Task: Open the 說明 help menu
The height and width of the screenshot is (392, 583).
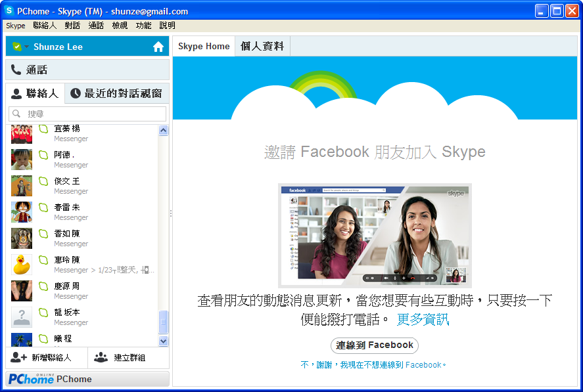Action: (168, 26)
